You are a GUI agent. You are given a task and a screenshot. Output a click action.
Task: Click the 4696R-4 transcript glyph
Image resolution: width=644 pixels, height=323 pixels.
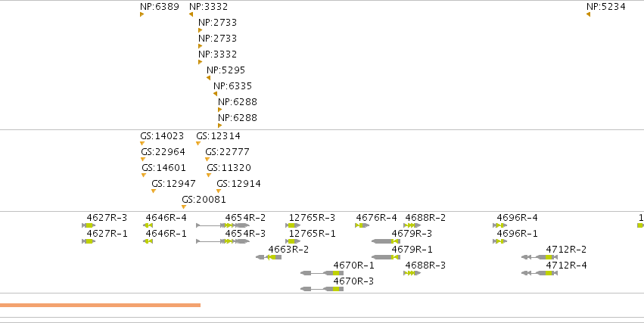500,225
